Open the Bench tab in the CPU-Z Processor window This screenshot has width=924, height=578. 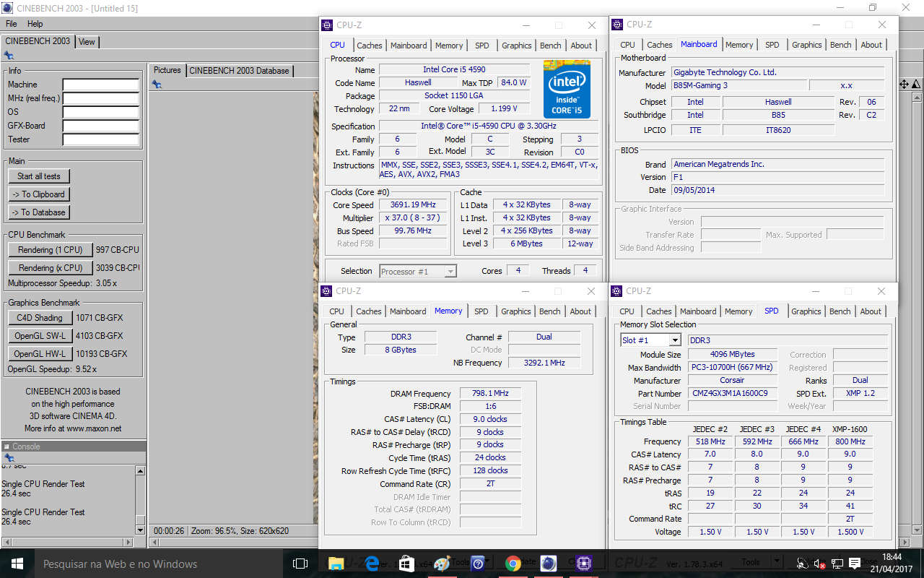pyautogui.click(x=551, y=46)
